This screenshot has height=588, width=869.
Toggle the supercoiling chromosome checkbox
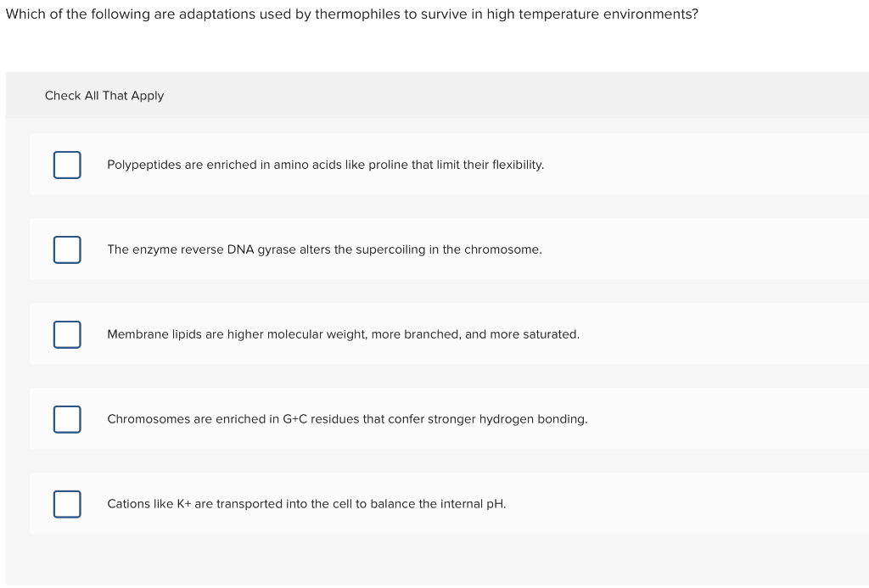(x=67, y=249)
